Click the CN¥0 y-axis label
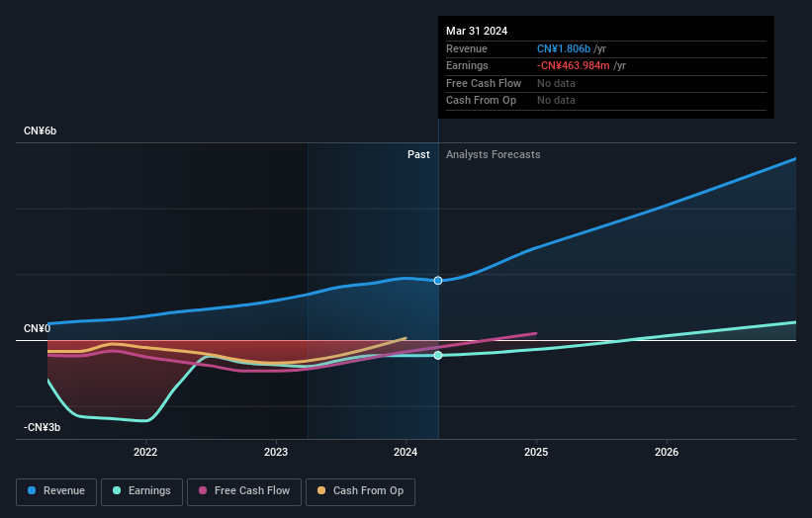 [x=37, y=328]
